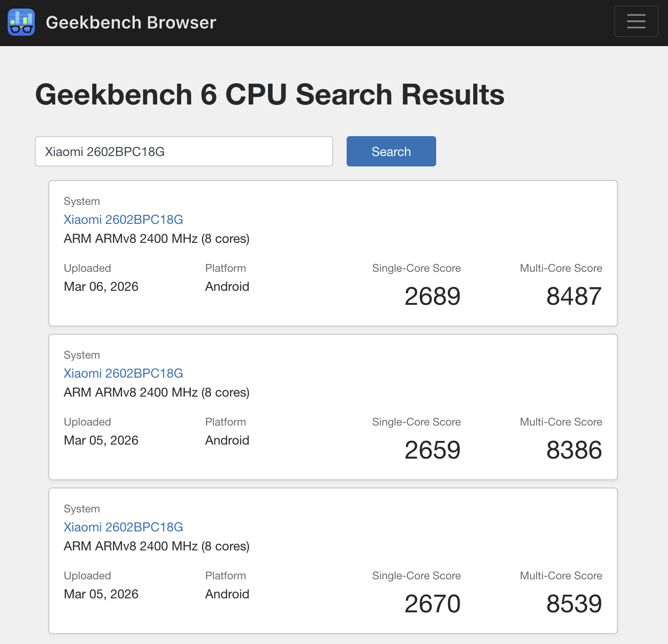Open the Xiaomi result scoring 8539 multi-core
This screenshot has width=668, height=644.
tap(123, 527)
